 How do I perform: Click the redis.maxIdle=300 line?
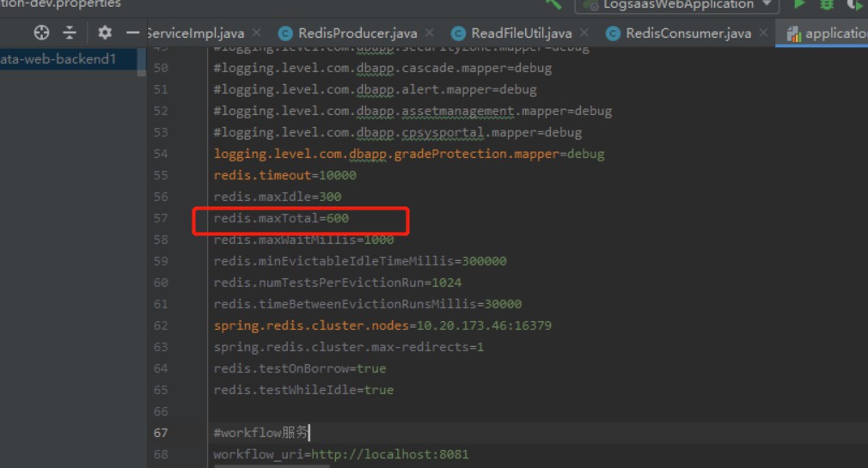point(278,197)
